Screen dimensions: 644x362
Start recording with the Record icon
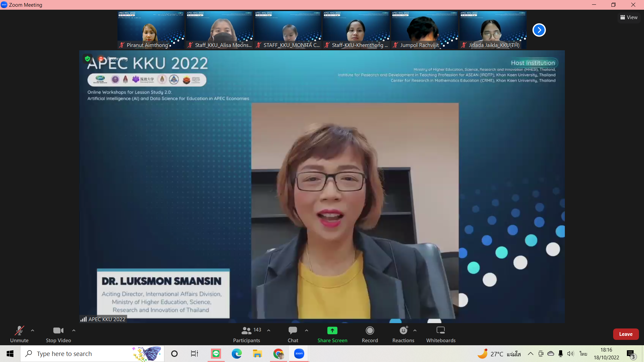[370, 330]
